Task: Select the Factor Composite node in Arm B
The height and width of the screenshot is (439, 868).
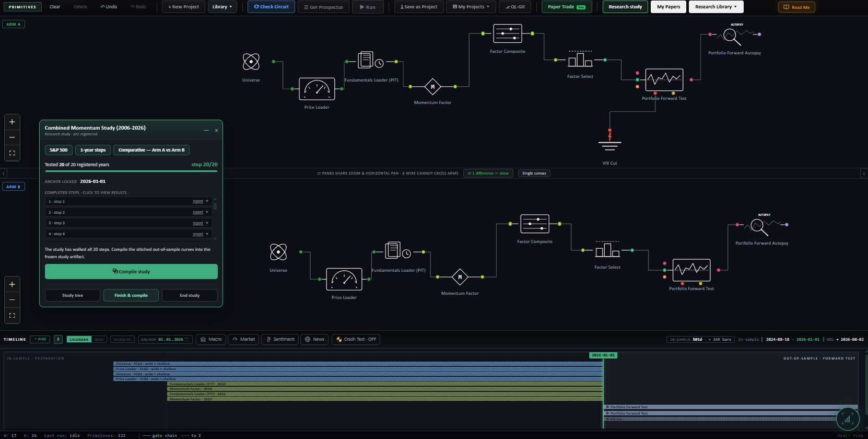Action: [x=535, y=224]
